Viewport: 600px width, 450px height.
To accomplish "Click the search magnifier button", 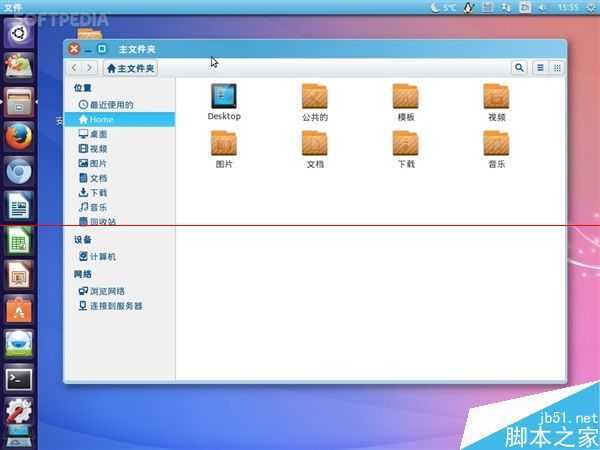I will pos(519,68).
